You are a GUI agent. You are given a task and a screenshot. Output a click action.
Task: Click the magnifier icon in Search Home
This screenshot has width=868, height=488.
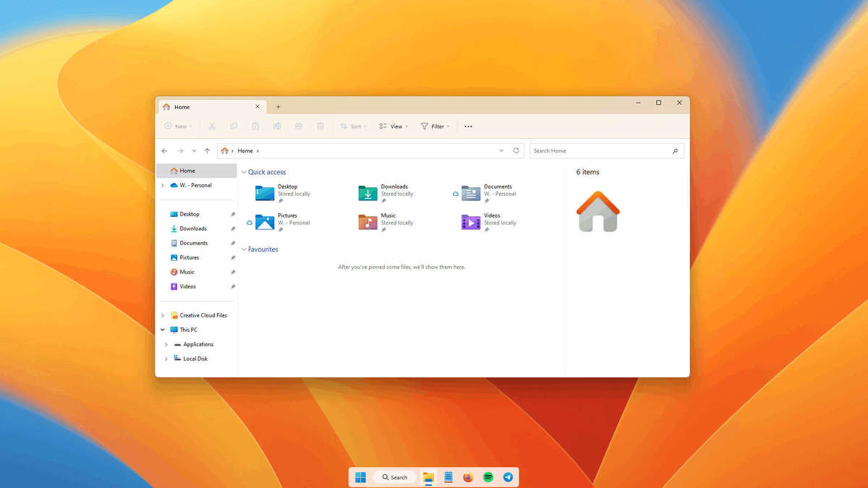coord(675,151)
